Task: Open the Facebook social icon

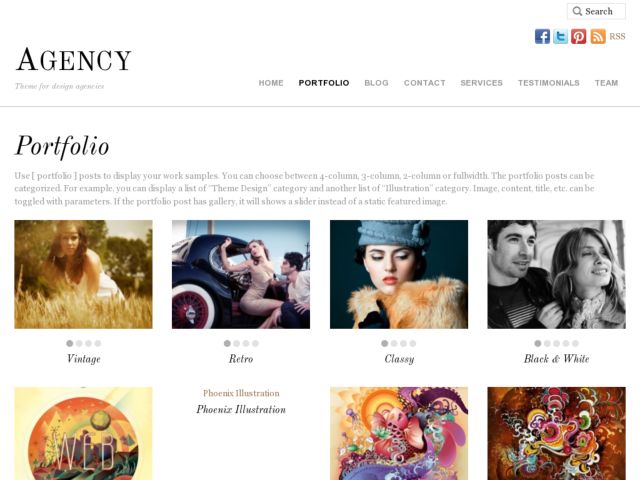Action: click(x=542, y=36)
